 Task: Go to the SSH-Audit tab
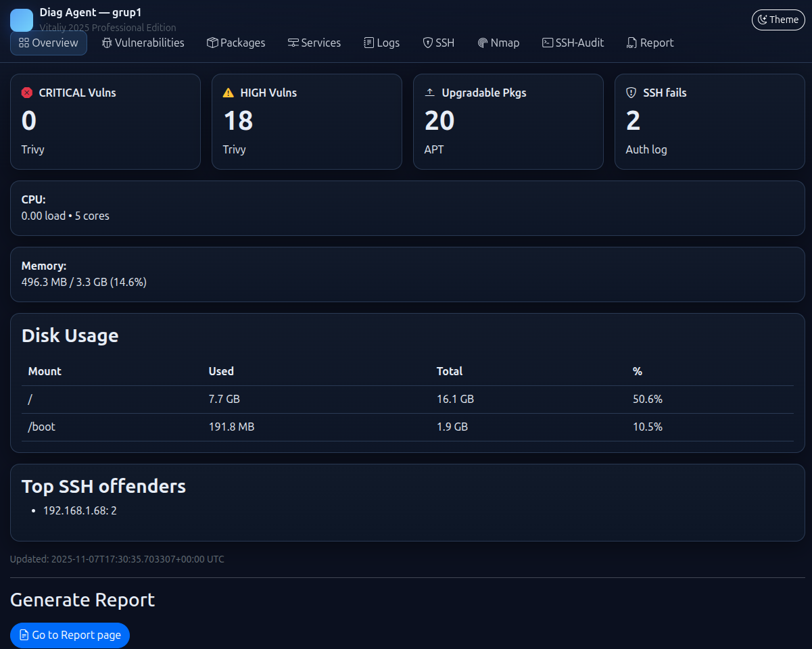[x=573, y=43]
